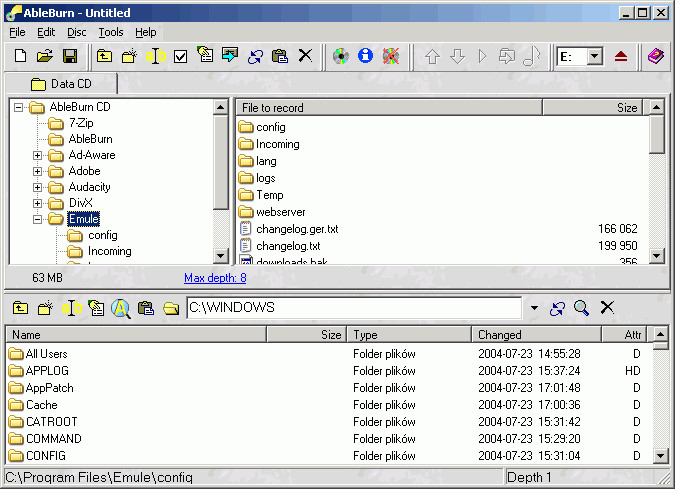675x489 pixels.
Task: Create a new folder in the lower toolbar
Action: [45, 308]
